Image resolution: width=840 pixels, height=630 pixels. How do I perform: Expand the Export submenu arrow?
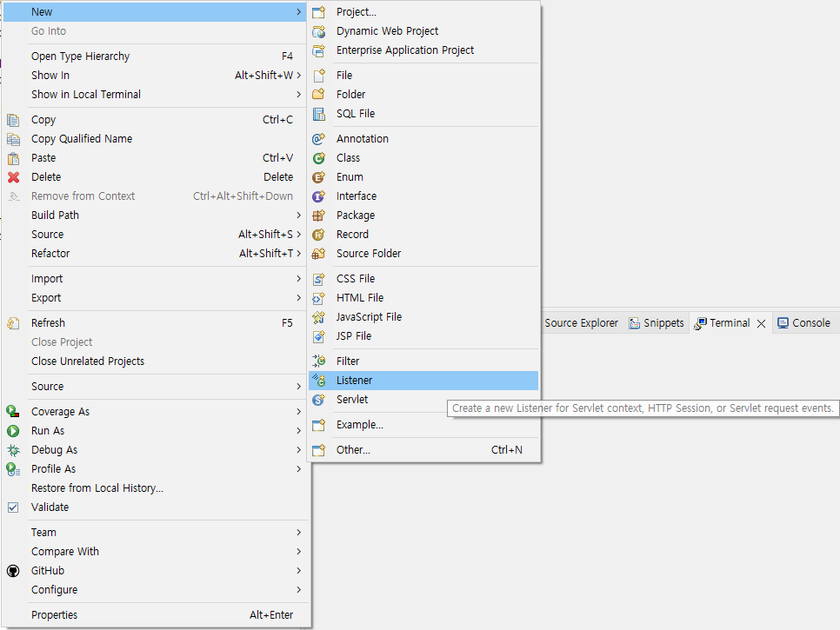[298, 297]
